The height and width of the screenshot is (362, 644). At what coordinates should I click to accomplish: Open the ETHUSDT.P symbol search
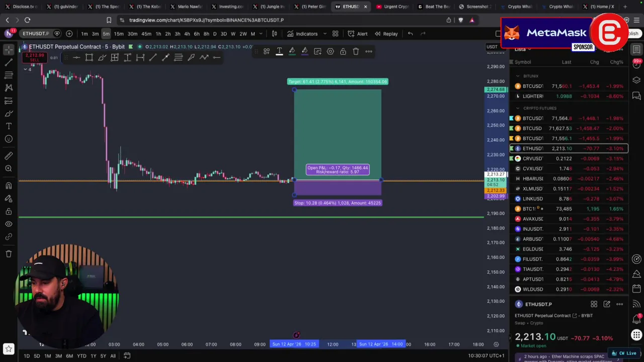35,34
